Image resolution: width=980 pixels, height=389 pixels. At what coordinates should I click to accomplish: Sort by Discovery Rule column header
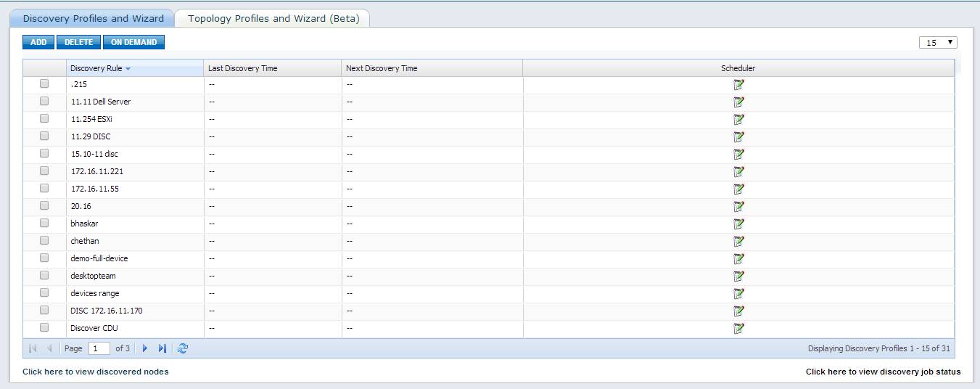[x=96, y=68]
